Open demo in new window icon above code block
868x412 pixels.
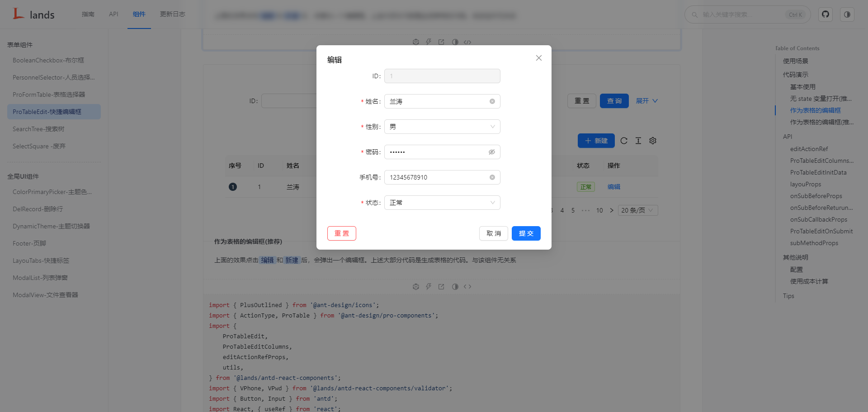441,287
